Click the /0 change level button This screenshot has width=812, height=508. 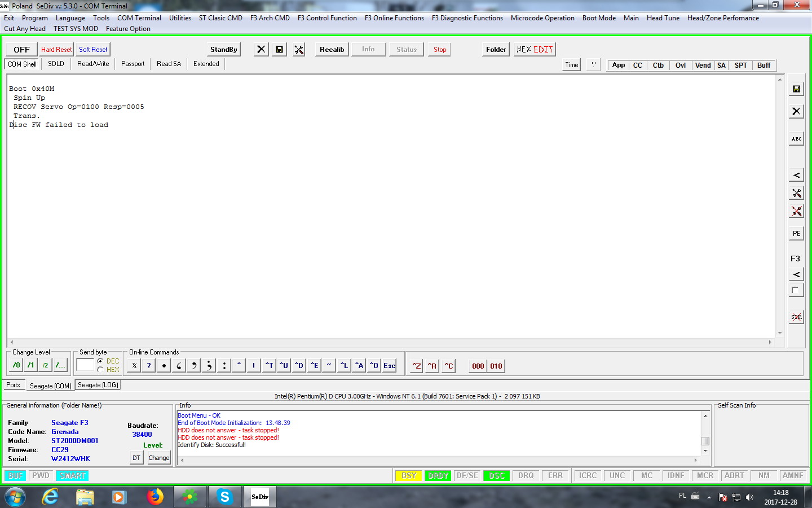point(16,365)
